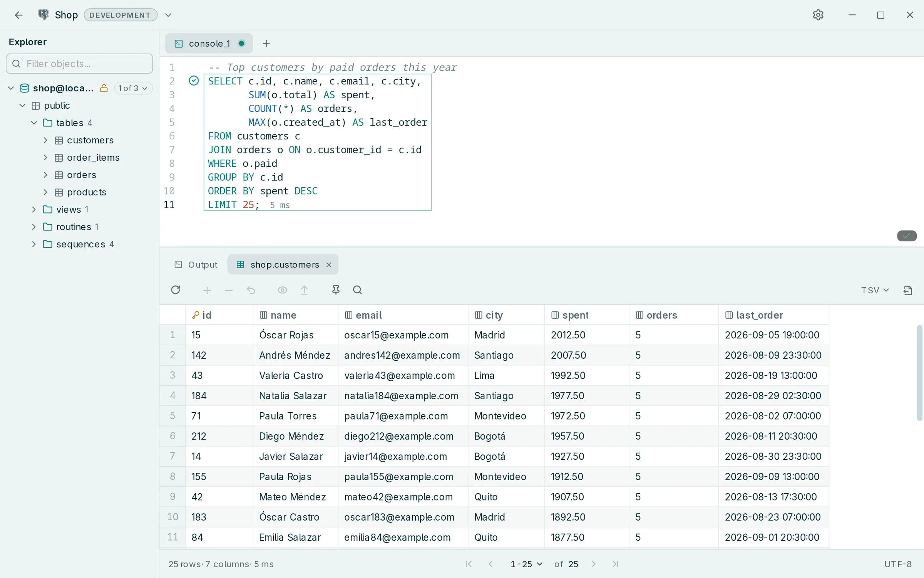The image size is (924, 578).
Task: Submit changes with the upload arrow icon
Action: (304, 290)
